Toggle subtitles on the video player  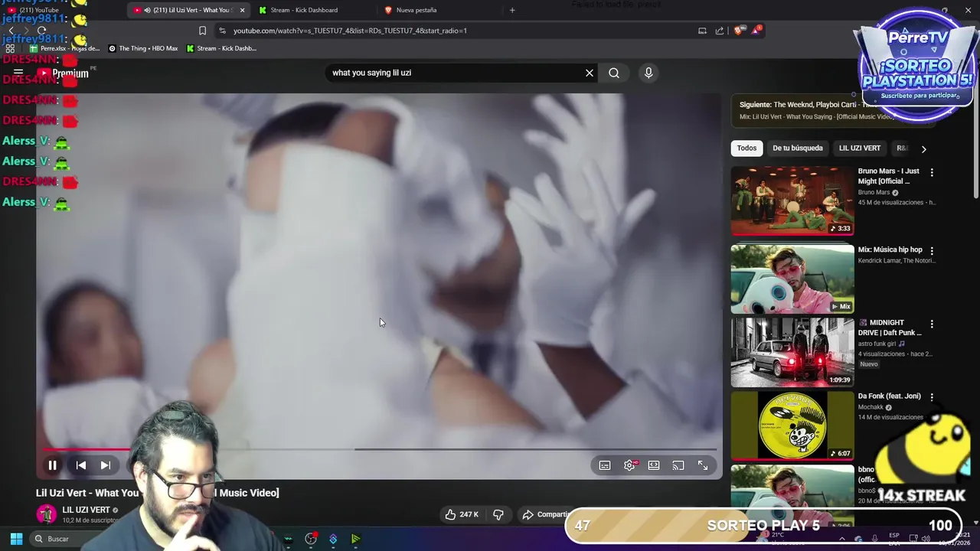tap(605, 465)
